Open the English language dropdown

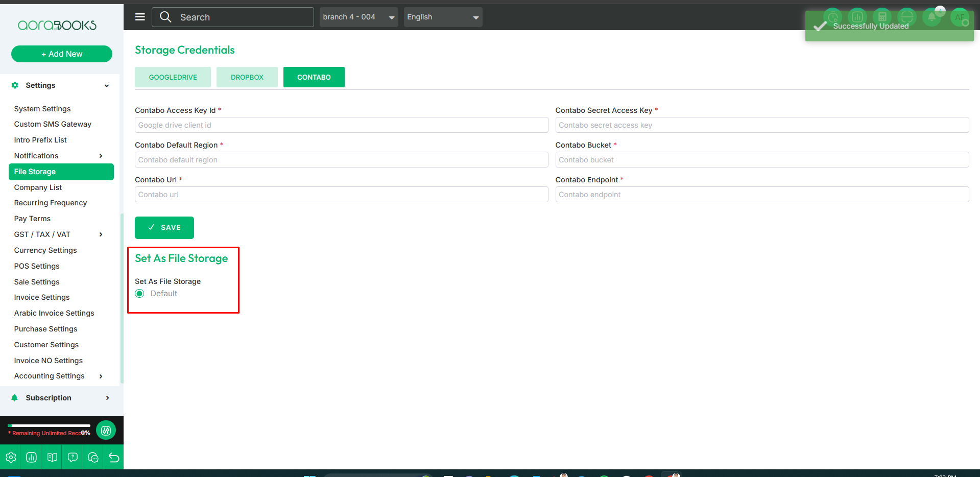tap(443, 17)
